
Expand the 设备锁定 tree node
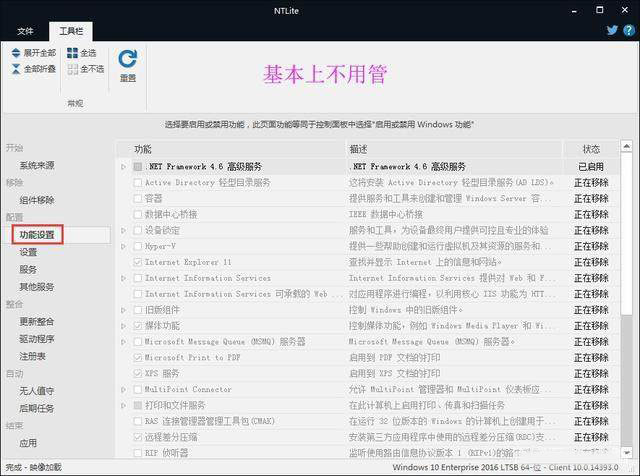tap(124, 230)
